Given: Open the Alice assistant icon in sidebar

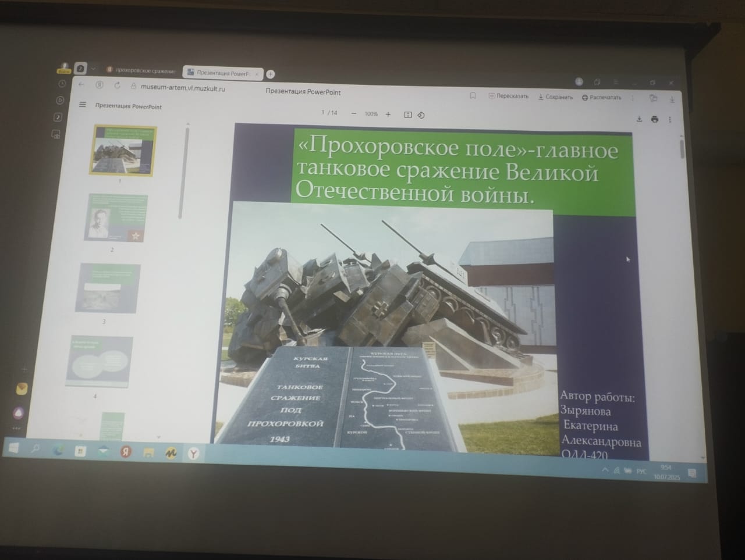Looking at the screenshot, I should [19, 413].
